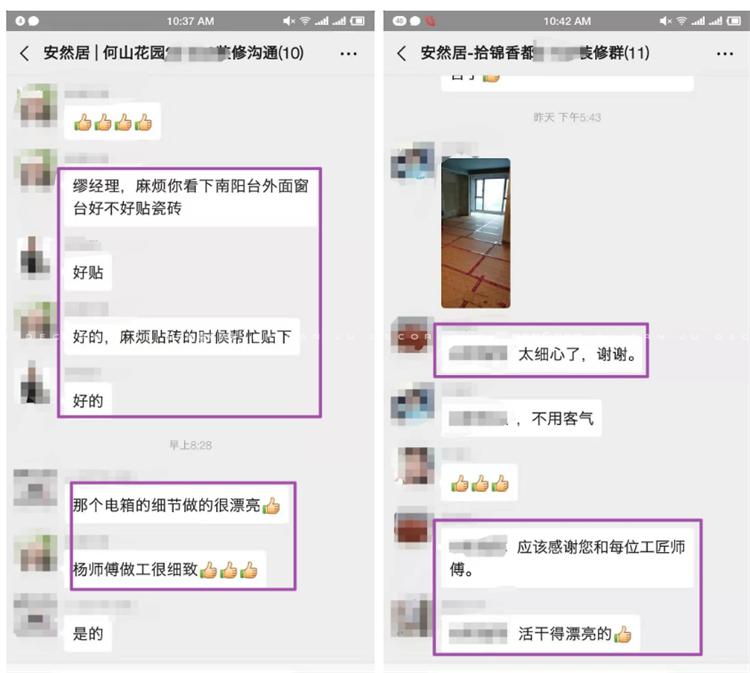Tap message 应该感谢您和每位工匠师傅
Image resolution: width=750 pixels, height=673 pixels.
(567, 558)
